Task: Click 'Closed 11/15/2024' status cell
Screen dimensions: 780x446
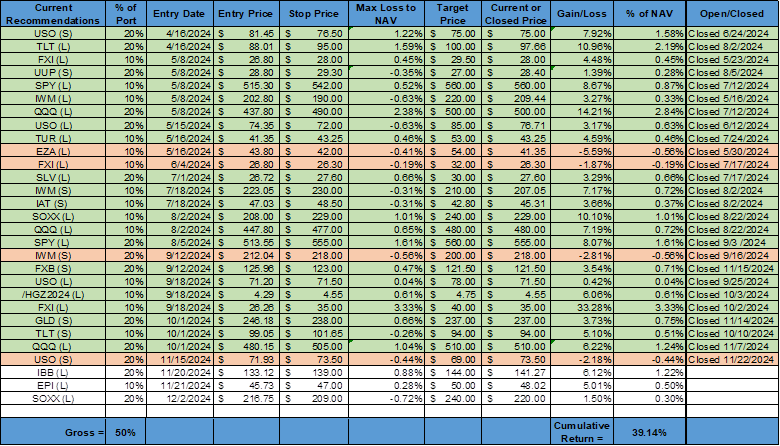Action: (732, 268)
